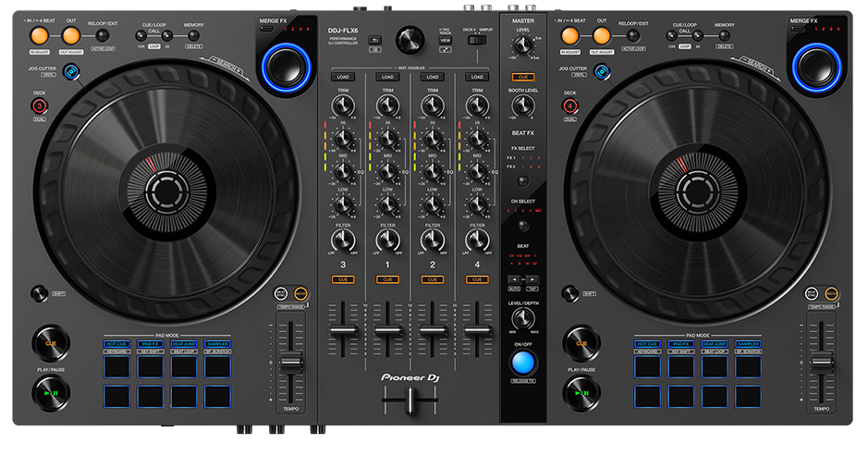
Task: Select Hot Cue pad mode on left deck
Action: point(116,344)
